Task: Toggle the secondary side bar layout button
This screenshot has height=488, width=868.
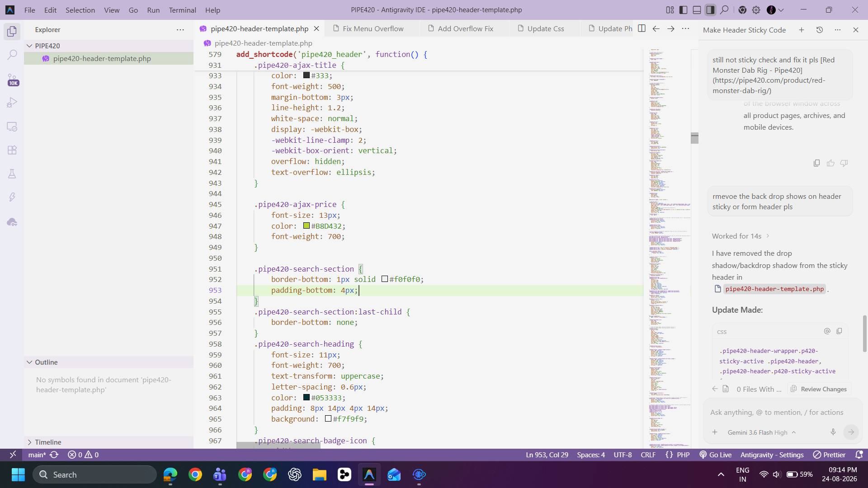Action: (x=711, y=9)
